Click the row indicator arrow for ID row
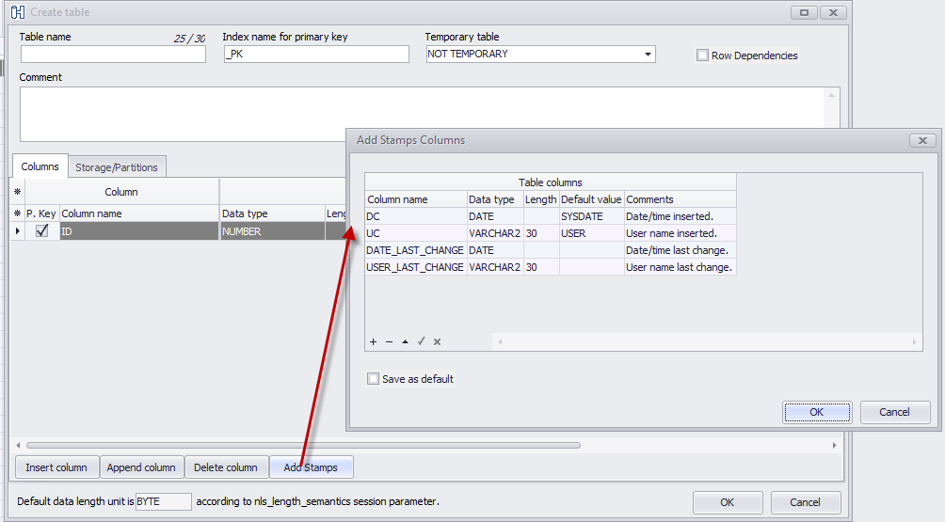The image size is (945, 522). (17, 231)
